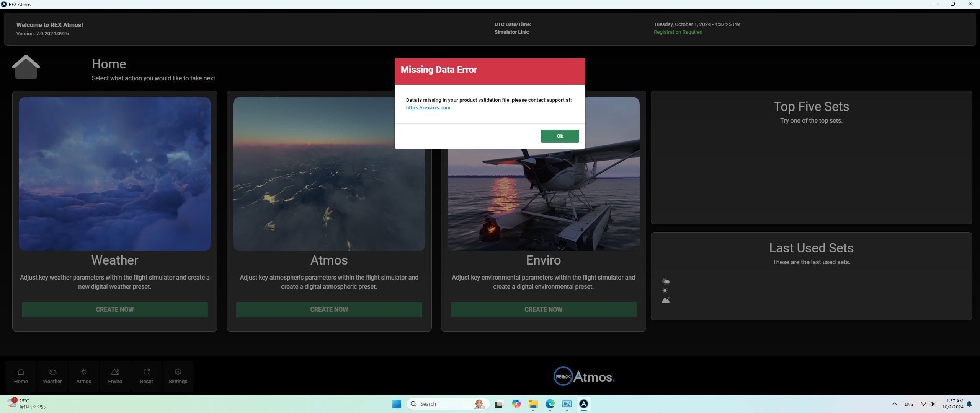Click the sun icon in Last Used Sets
Image resolution: width=980 pixels, height=413 pixels.
tap(665, 291)
